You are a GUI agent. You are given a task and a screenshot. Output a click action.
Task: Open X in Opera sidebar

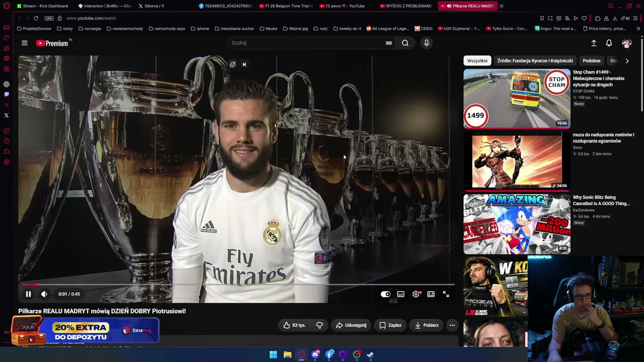pyautogui.click(x=7, y=116)
